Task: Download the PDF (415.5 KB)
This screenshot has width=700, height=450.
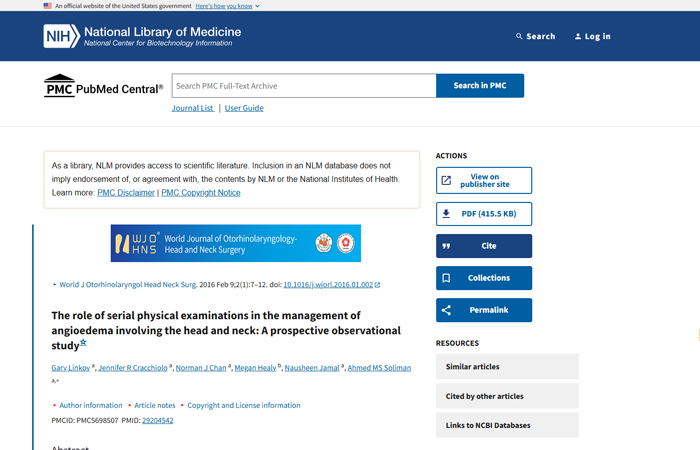Action: 484,214
